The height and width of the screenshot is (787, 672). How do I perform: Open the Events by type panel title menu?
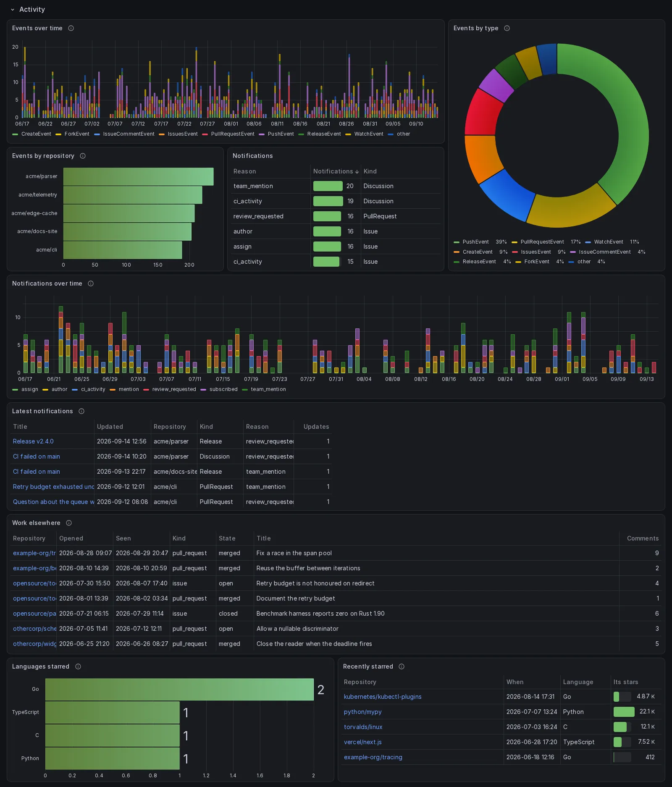[x=475, y=28]
